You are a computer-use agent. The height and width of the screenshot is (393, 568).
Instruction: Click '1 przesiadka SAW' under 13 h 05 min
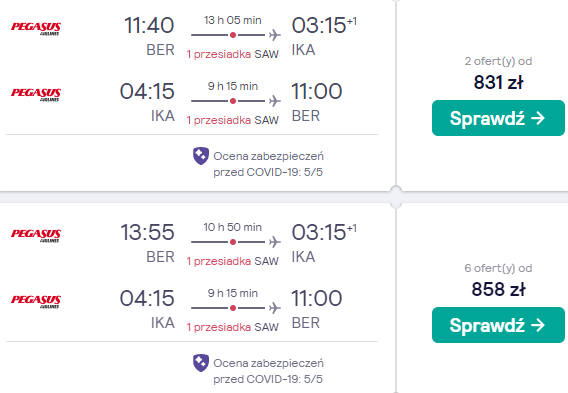pos(233,54)
